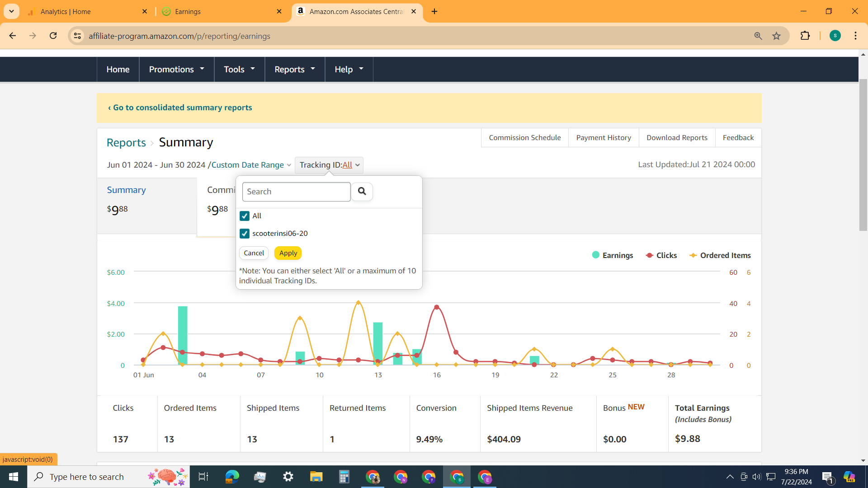Open the tab search dropdown arrow
The width and height of the screenshot is (868, 488).
pyautogui.click(x=11, y=11)
